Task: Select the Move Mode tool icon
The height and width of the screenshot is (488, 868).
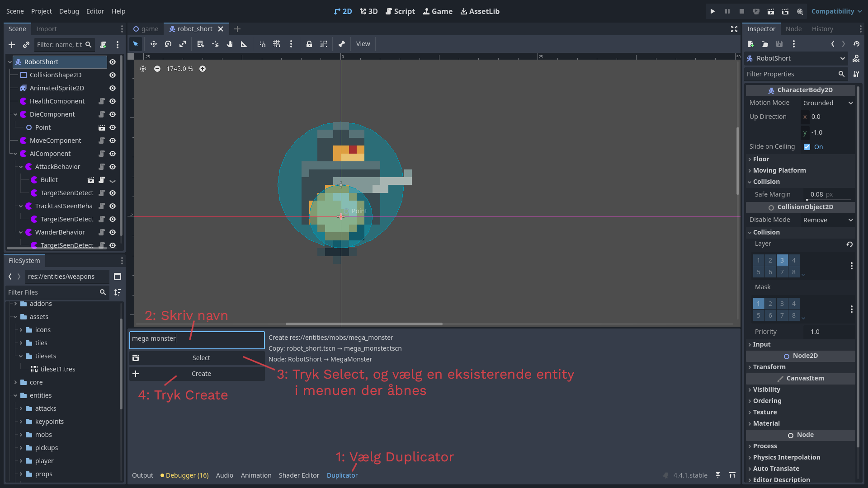Action: click(154, 44)
